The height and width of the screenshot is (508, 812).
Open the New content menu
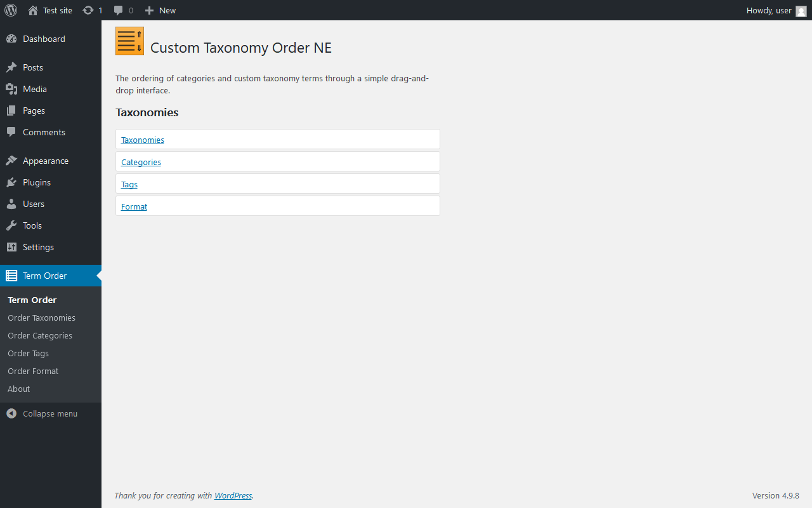tap(167, 10)
